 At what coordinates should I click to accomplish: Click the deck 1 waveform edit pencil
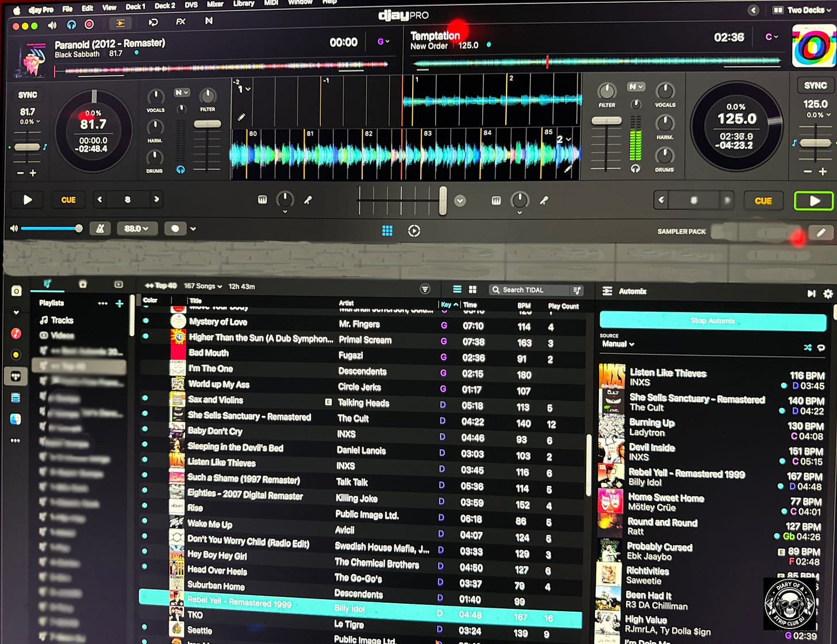click(x=241, y=117)
